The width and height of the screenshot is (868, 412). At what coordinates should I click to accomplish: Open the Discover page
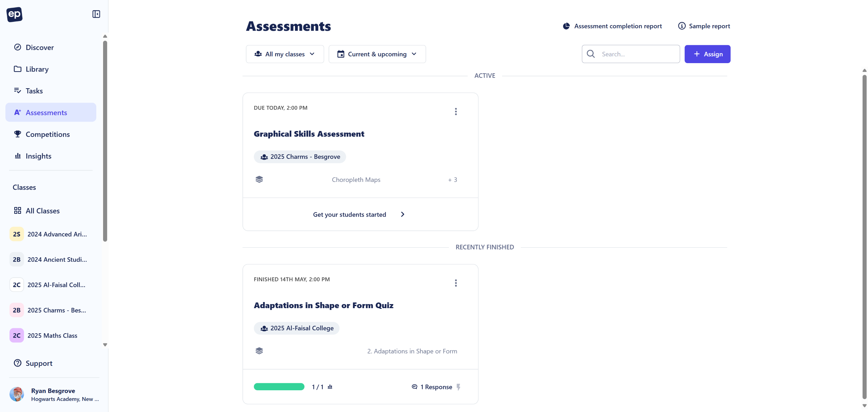pos(40,48)
